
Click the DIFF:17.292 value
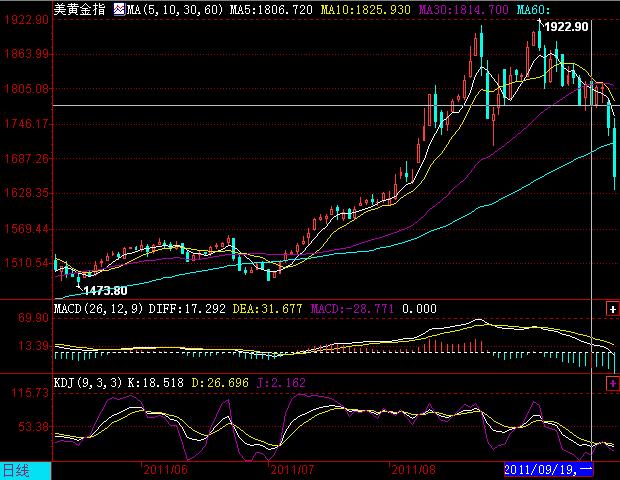click(187, 308)
